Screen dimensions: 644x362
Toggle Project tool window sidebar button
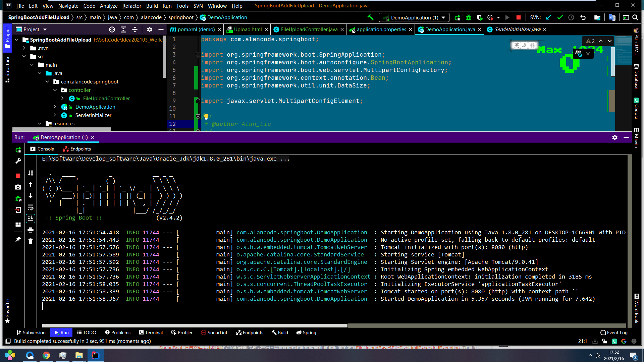7,38
